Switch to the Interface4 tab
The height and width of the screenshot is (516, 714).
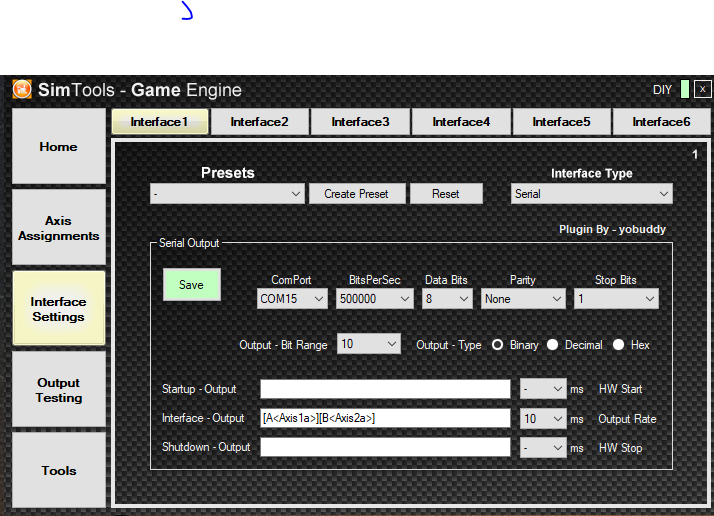[x=461, y=122]
